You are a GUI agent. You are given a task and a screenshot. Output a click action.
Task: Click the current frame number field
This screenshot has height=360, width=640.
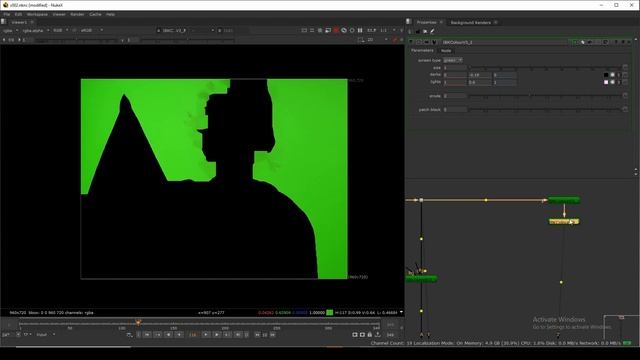pos(193,335)
